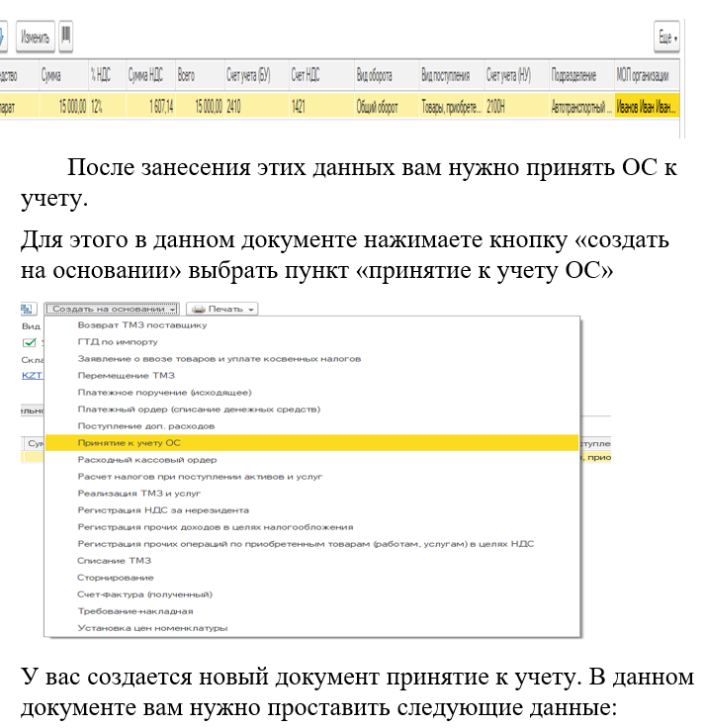The image size is (706, 728).
Task: Click the Счет учета (НУ) column header
Action: [516, 75]
